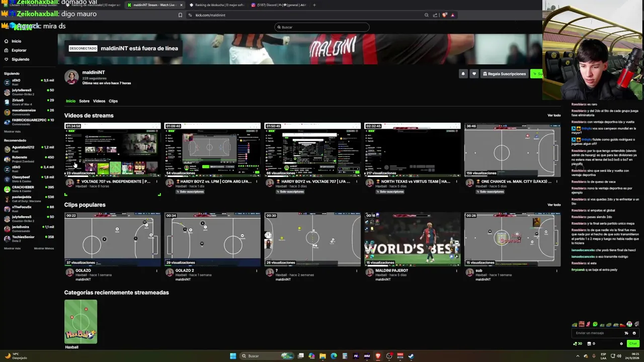
Task: Open Brave browser taskbar icon
Action: (378, 356)
